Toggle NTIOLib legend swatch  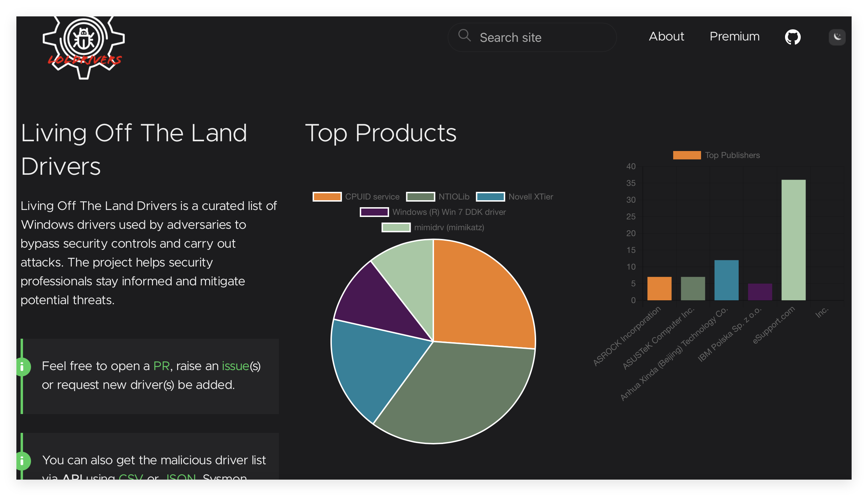point(420,197)
